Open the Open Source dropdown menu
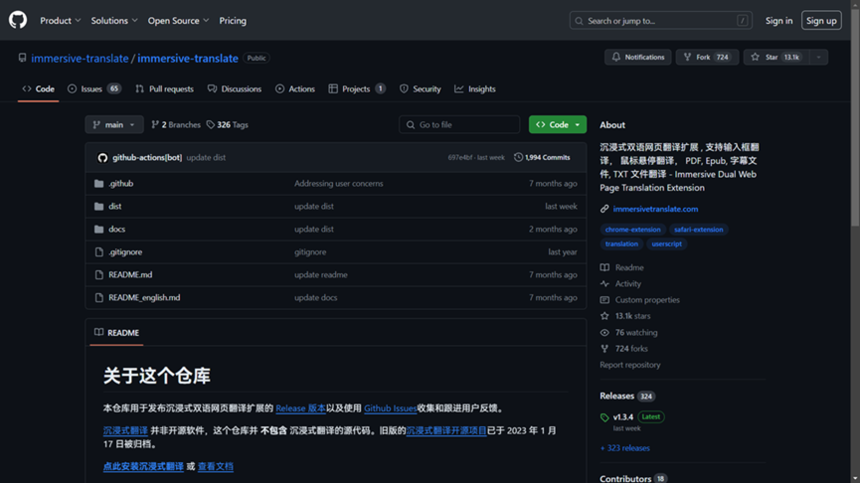Image resolution: width=860 pixels, height=483 pixels. pos(178,21)
